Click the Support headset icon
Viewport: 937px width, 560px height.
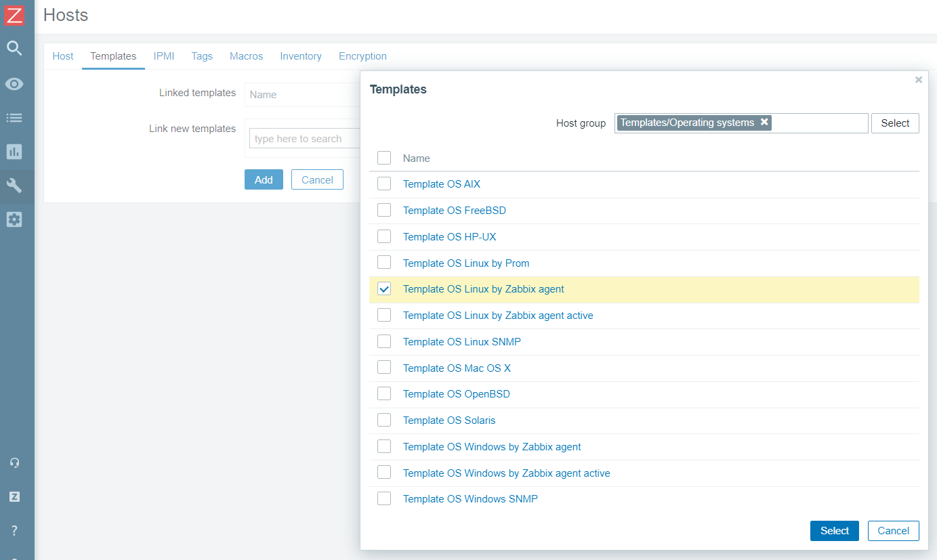coord(14,463)
